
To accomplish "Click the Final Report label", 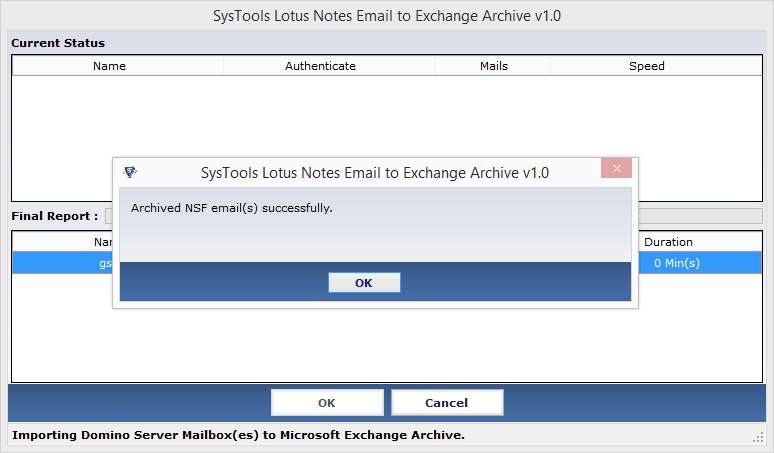I will [55, 216].
